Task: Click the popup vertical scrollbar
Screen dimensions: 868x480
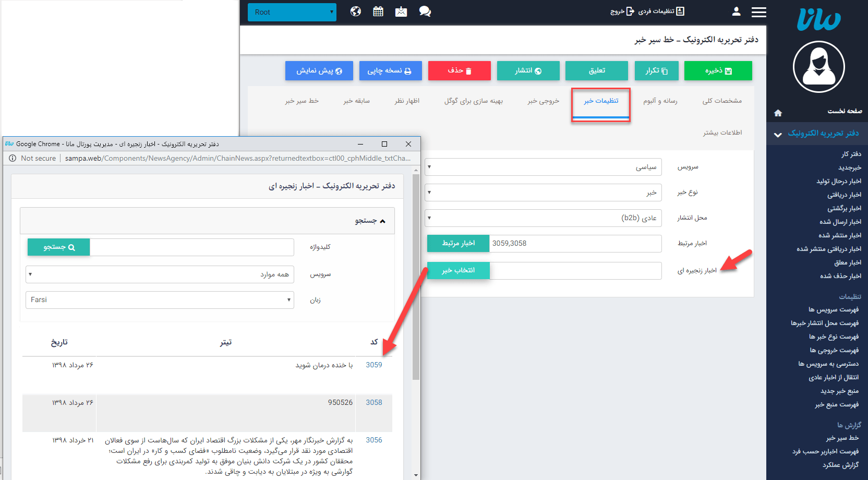Action: click(x=416, y=277)
